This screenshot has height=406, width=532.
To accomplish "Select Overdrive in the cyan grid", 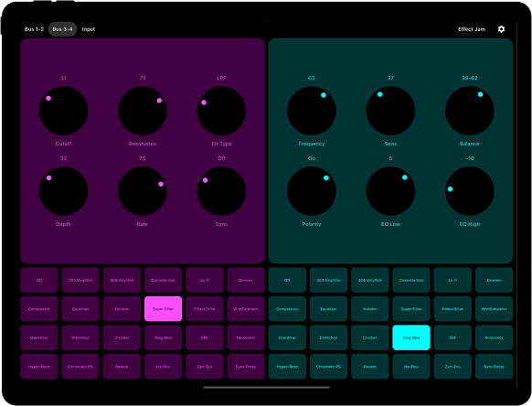I will click(287, 337).
